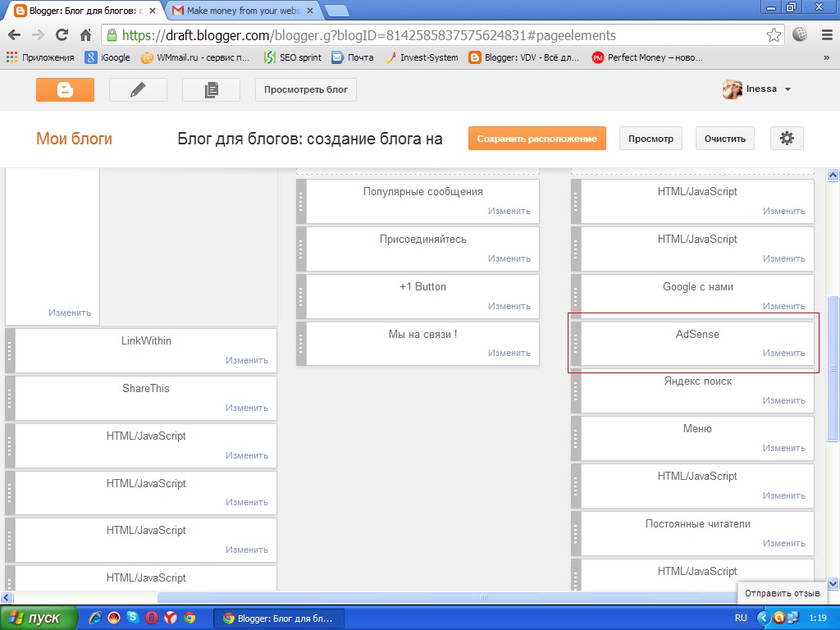
Task: Create new post with pencil icon
Action: [x=138, y=89]
